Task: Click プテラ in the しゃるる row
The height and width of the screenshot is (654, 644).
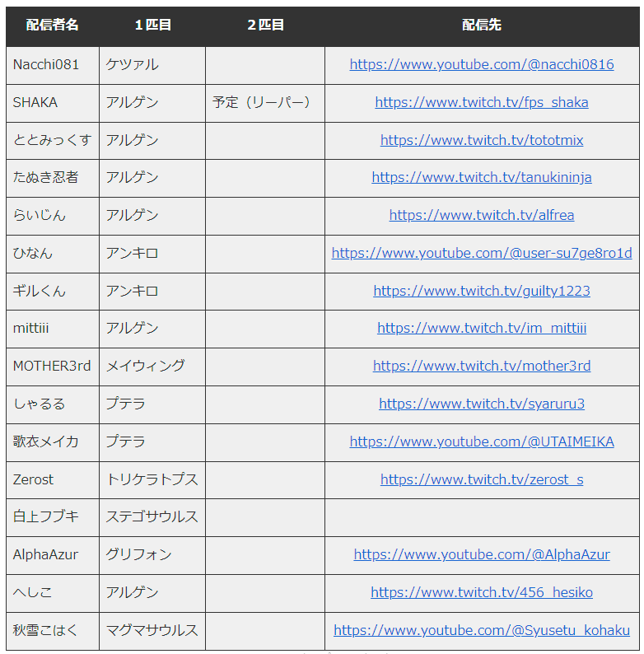Action: pos(125,404)
